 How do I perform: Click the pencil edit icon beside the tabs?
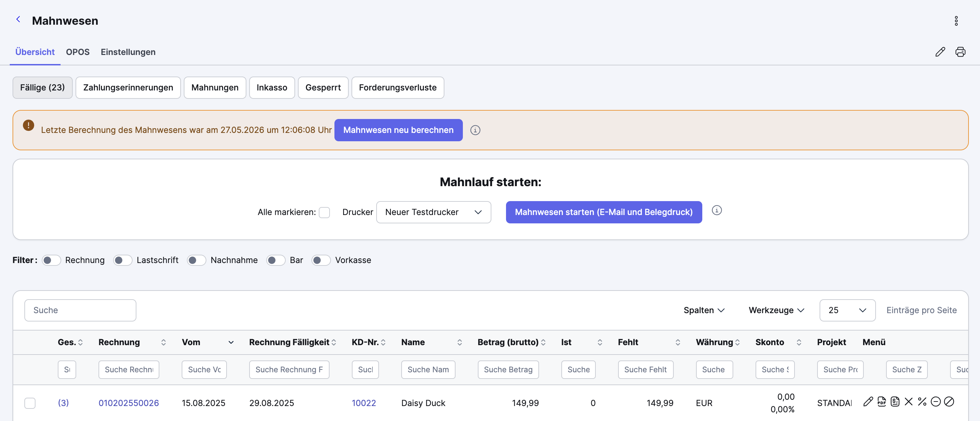click(x=940, y=52)
